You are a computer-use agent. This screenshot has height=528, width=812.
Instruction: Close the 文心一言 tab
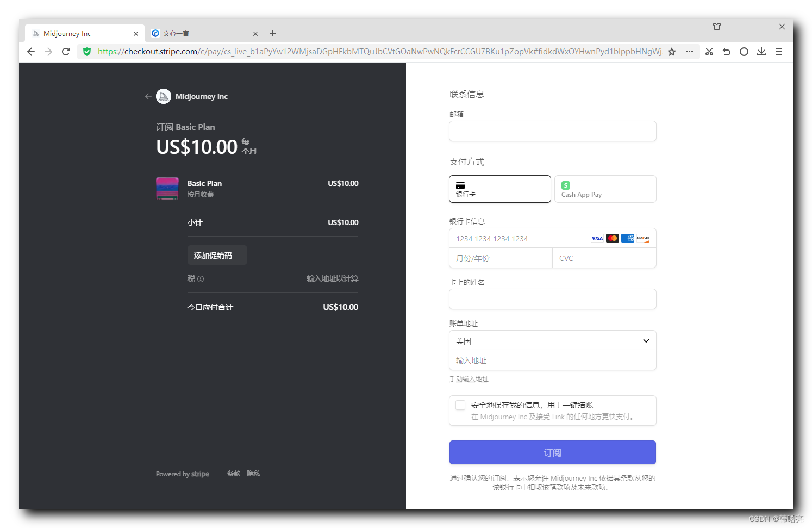pos(255,34)
